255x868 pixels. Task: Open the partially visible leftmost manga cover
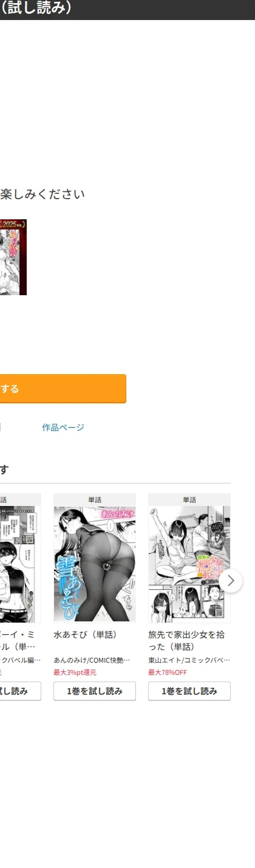tap(21, 565)
